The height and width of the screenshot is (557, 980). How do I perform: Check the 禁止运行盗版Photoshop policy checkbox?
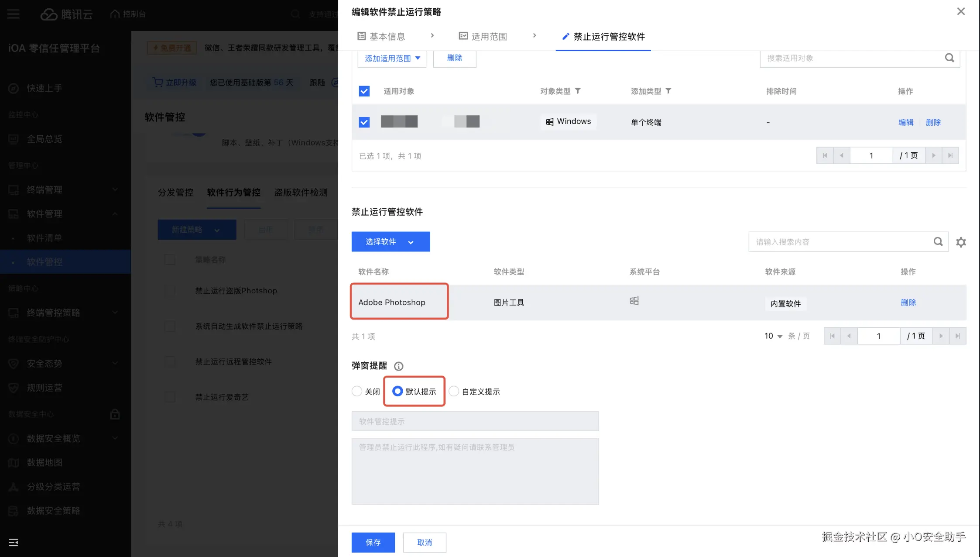click(x=170, y=291)
